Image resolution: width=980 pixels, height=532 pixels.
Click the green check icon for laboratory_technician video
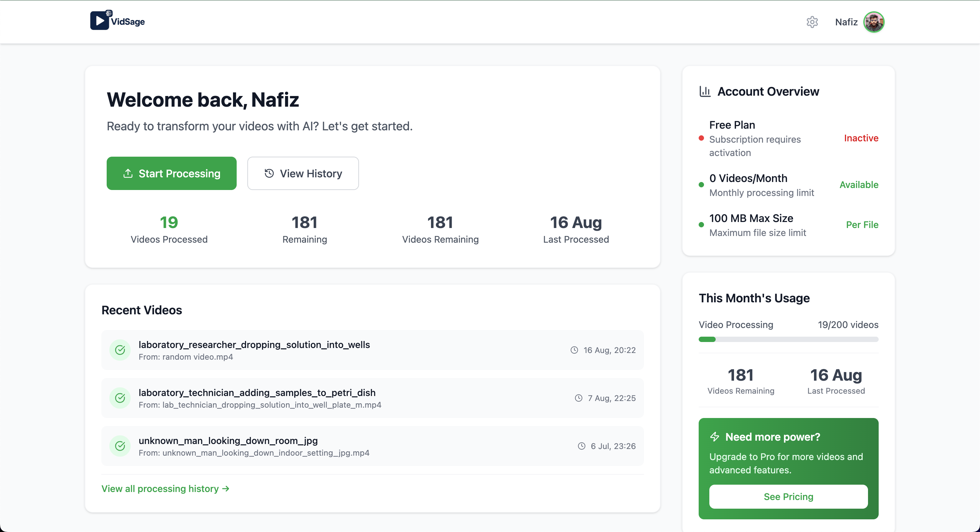tap(120, 398)
